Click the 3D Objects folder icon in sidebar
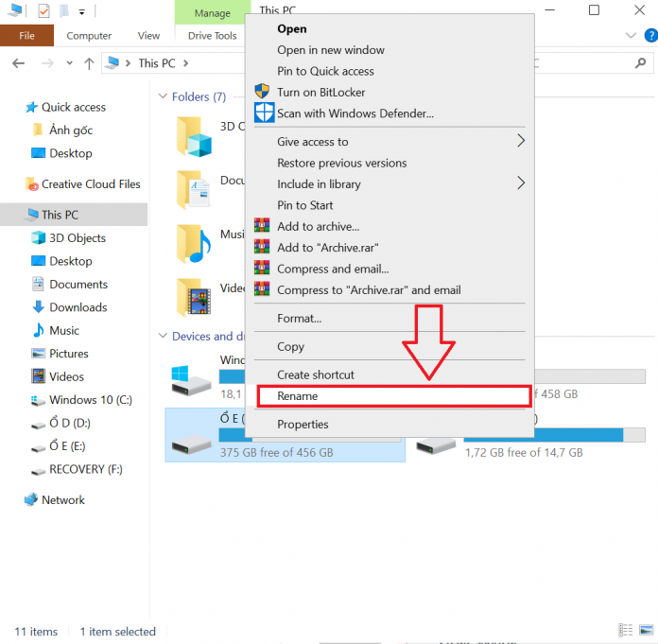This screenshot has width=658, height=644. pos(38,238)
